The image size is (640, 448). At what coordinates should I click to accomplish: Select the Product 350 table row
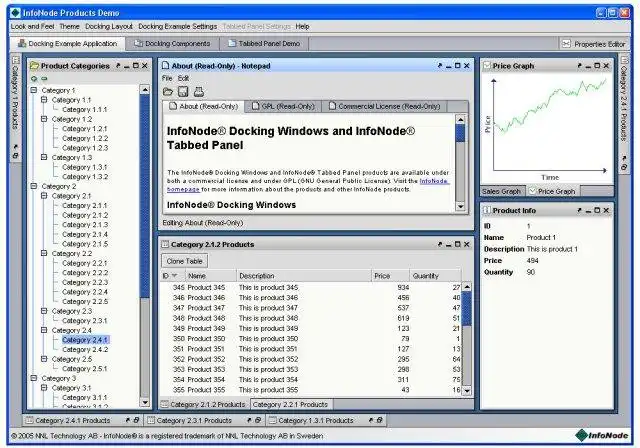point(311,339)
